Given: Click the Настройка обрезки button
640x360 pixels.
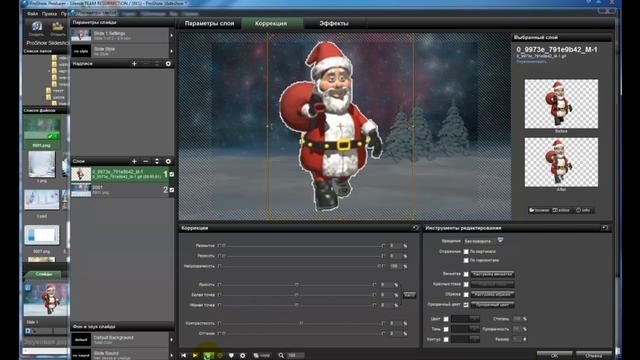Looking at the screenshot, I should pos(493,295).
